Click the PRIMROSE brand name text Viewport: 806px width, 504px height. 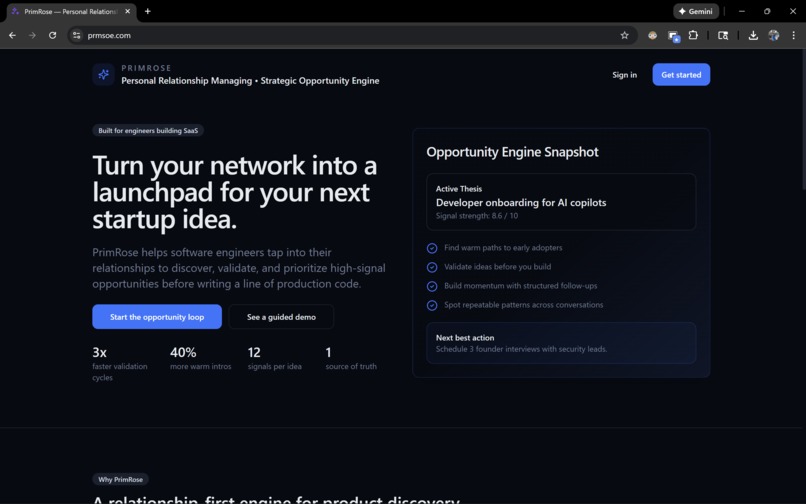pyautogui.click(x=146, y=68)
